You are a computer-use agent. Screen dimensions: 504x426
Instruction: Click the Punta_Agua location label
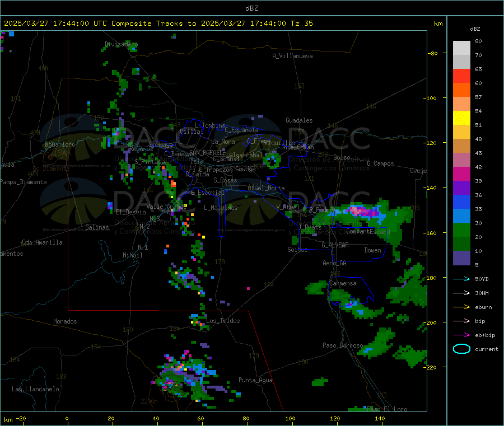tap(255, 380)
